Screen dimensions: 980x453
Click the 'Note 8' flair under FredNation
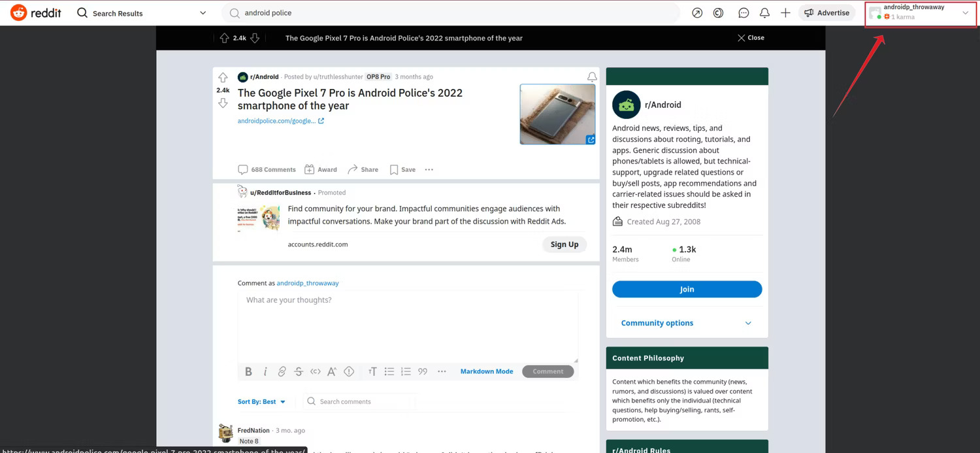click(x=249, y=441)
